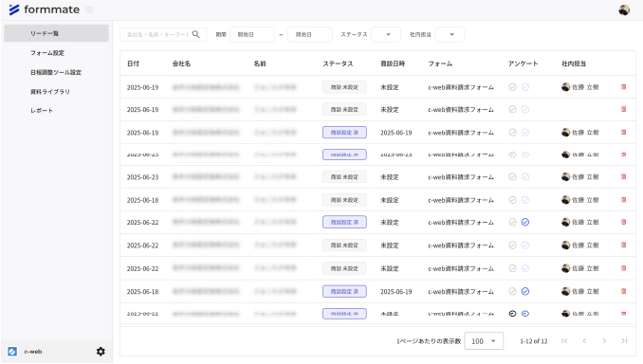Focus the company name keyword search field
The width and height of the screenshot is (643, 364).
tap(157, 34)
